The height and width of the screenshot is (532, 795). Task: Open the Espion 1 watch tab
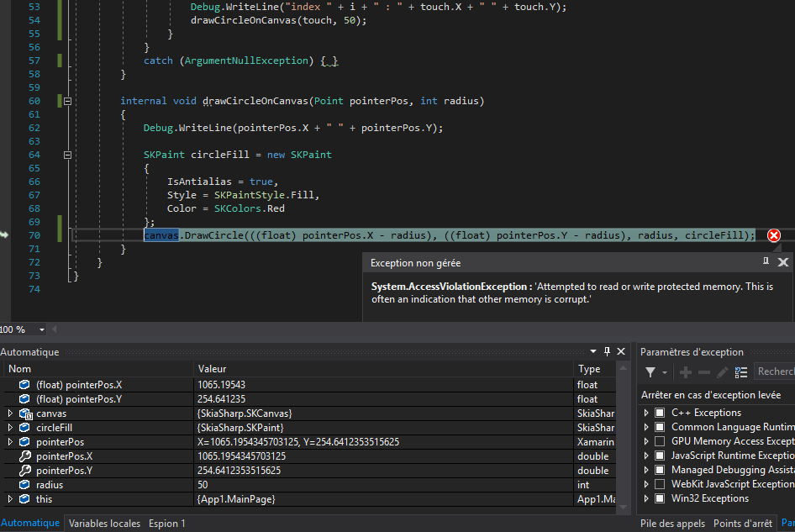(x=166, y=524)
